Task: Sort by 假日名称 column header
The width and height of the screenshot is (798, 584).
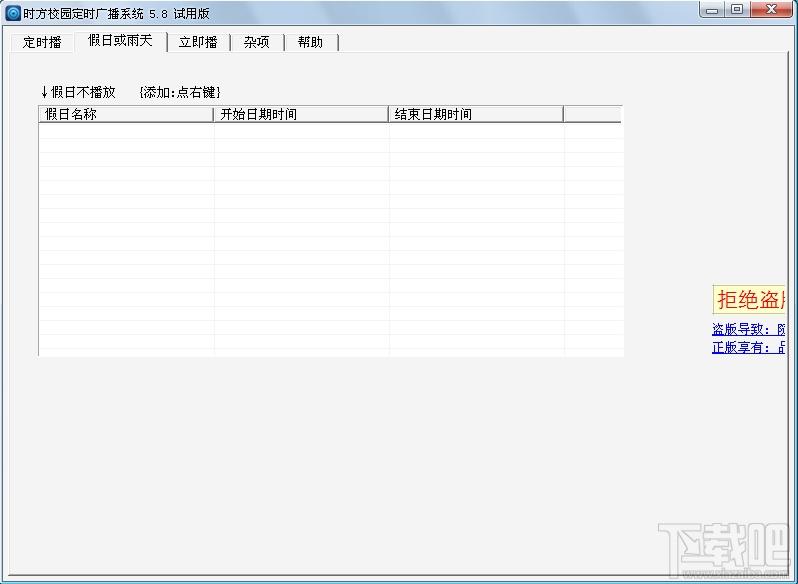Action: coord(126,114)
